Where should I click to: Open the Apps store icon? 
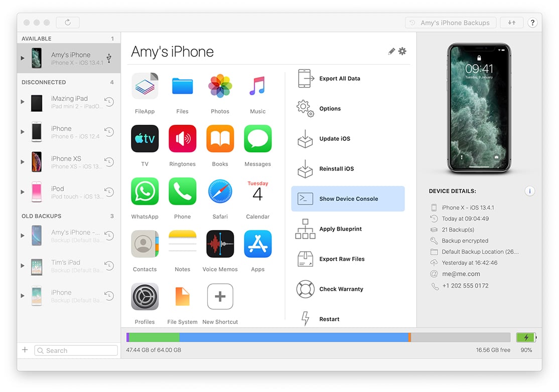tap(258, 244)
